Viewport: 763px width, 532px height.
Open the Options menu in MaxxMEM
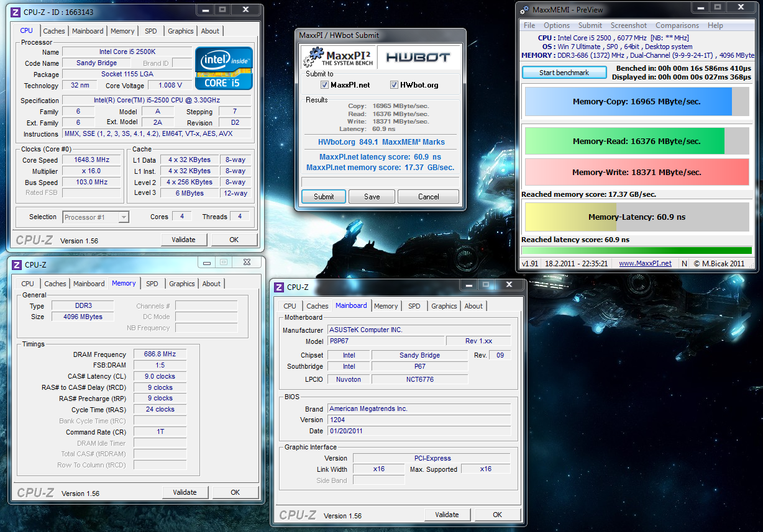pos(557,25)
